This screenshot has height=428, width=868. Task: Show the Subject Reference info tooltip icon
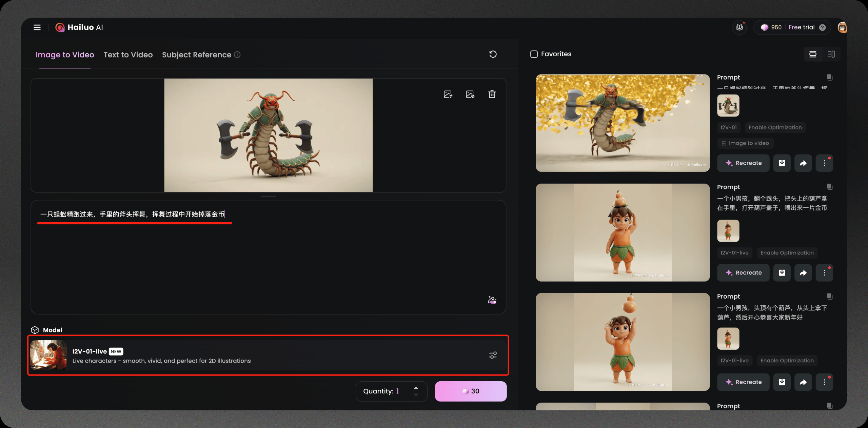click(237, 55)
